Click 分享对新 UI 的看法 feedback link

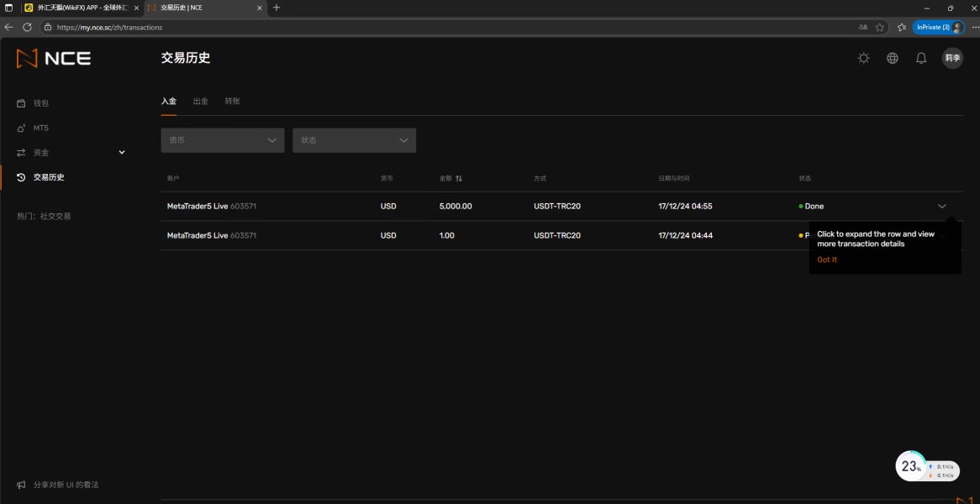[x=66, y=485]
